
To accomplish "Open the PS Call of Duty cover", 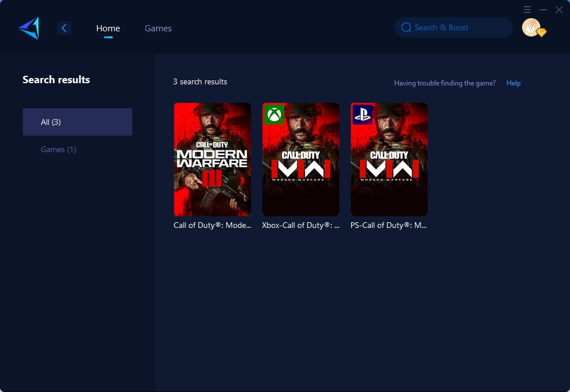I will (x=389, y=160).
